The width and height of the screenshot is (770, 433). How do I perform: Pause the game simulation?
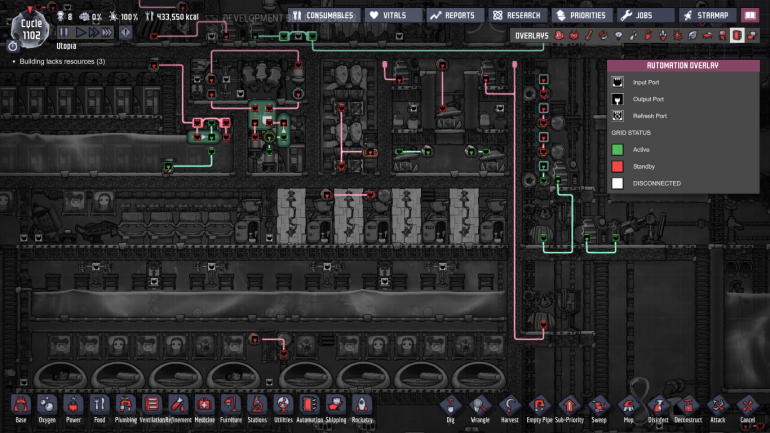point(64,32)
